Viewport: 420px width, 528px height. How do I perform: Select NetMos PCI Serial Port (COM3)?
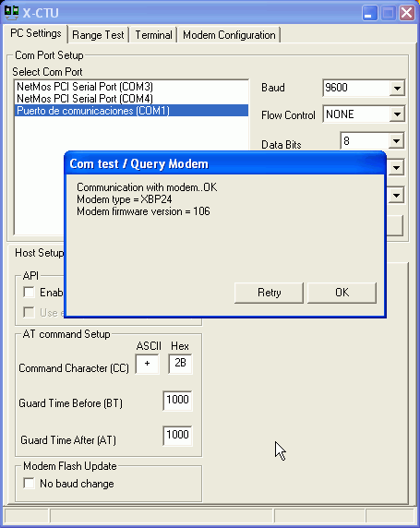131,87
